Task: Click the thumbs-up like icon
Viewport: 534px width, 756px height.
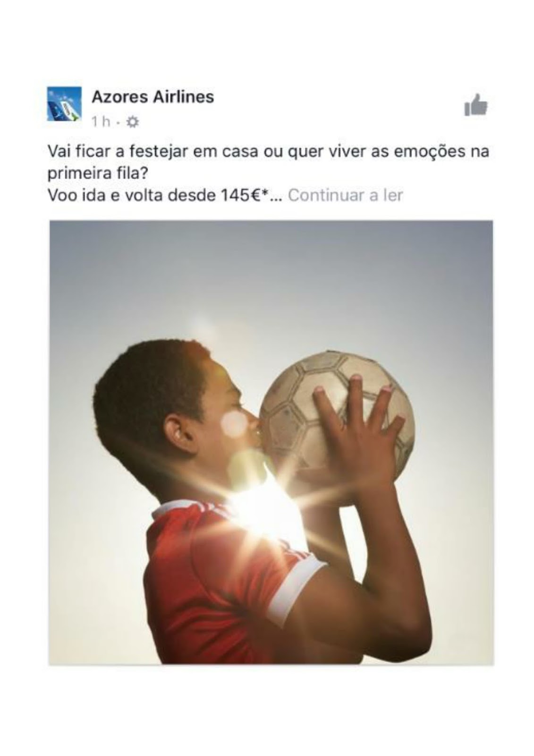Action: coord(475,105)
